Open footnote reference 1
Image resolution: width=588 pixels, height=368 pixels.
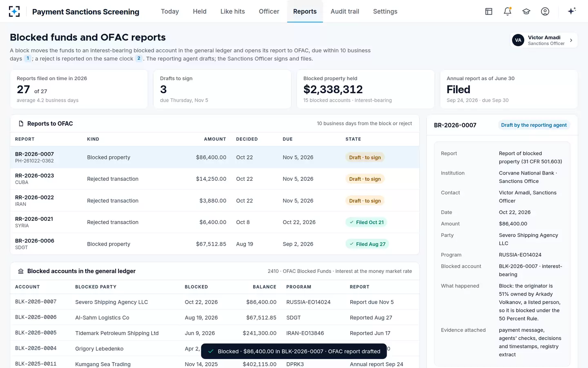28,58
